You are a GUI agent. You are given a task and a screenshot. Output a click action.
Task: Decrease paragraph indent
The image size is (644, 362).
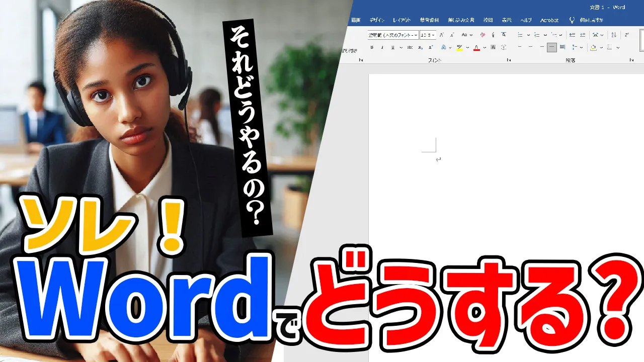572,35
